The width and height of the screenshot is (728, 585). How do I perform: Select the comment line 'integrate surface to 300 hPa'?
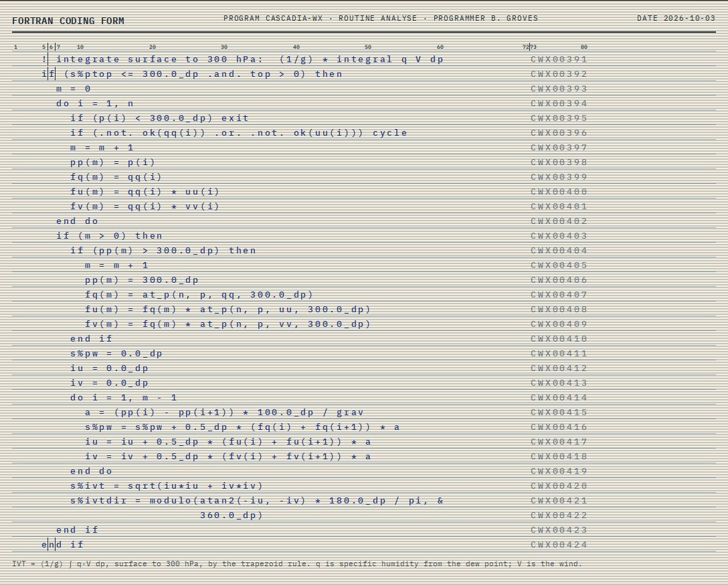pos(243,60)
